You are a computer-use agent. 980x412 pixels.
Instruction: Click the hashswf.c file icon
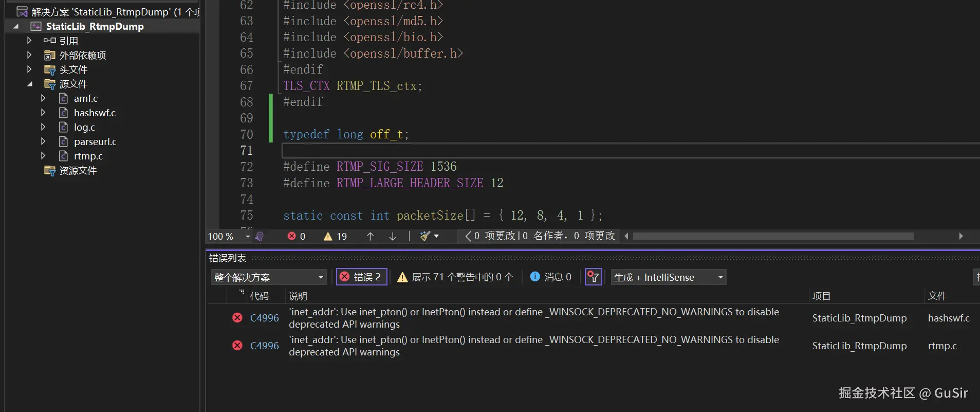coord(64,113)
